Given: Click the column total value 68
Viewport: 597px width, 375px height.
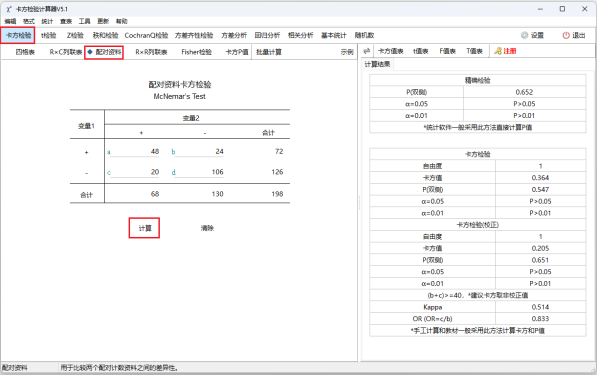Looking at the screenshot, I should [x=155, y=194].
